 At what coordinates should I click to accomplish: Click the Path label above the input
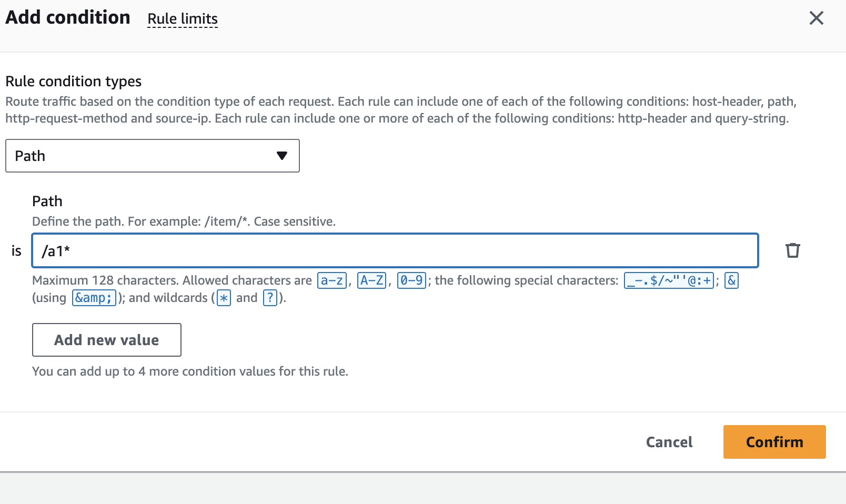click(47, 201)
